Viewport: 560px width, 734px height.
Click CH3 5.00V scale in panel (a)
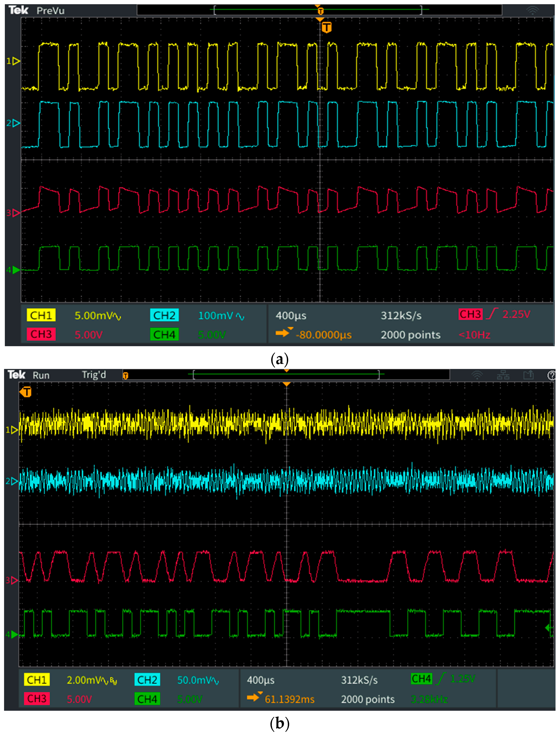point(88,335)
